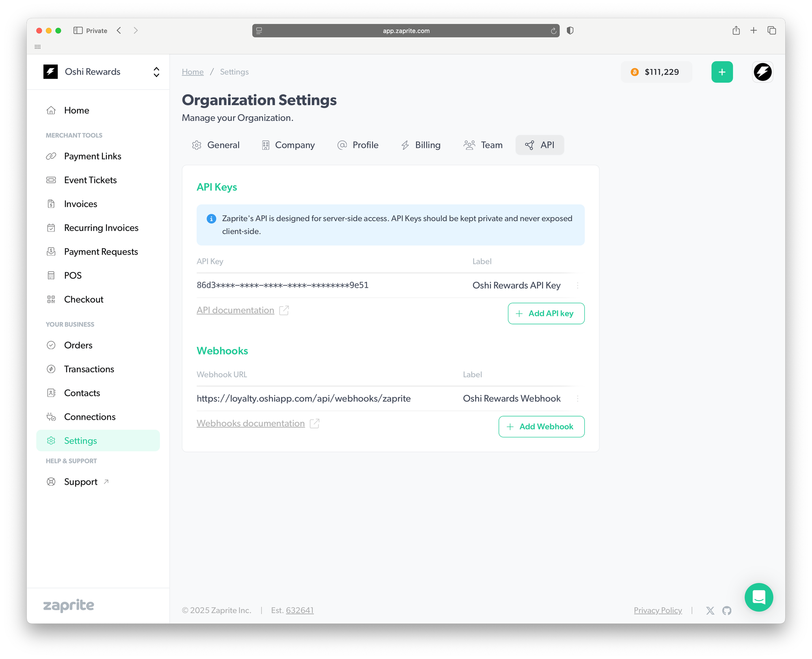Click the Settings breadcrumb text
The width and height of the screenshot is (812, 659).
click(x=234, y=72)
